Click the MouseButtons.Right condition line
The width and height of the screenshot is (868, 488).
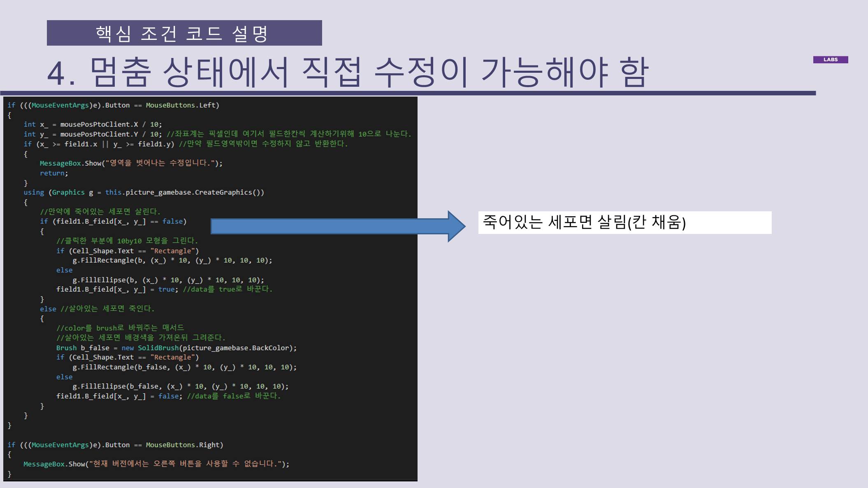(x=115, y=445)
